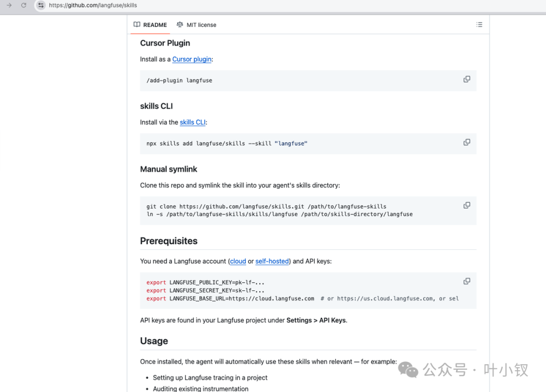Image resolution: width=546 pixels, height=392 pixels.
Task: Click the skills CLI heading
Action: pyautogui.click(x=156, y=106)
